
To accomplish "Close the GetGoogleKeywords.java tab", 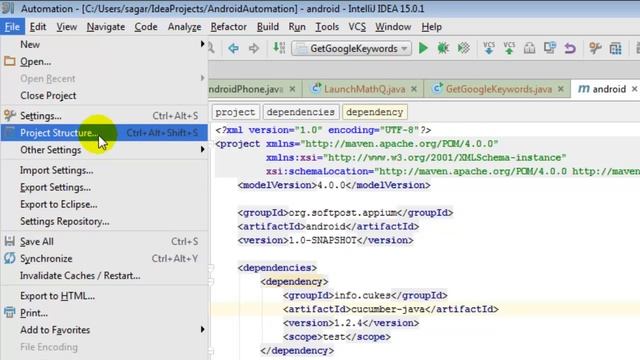I will pos(561,89).
